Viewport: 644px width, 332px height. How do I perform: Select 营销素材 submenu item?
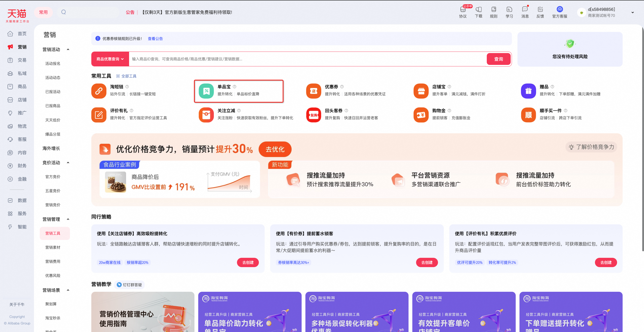53,247
